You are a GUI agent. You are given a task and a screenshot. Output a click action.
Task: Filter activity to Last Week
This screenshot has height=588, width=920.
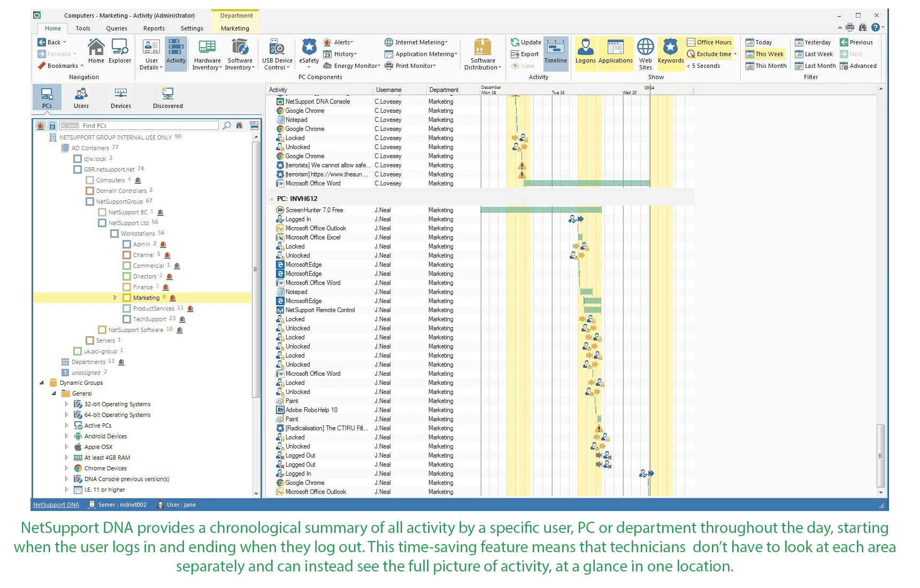point(814,54)
